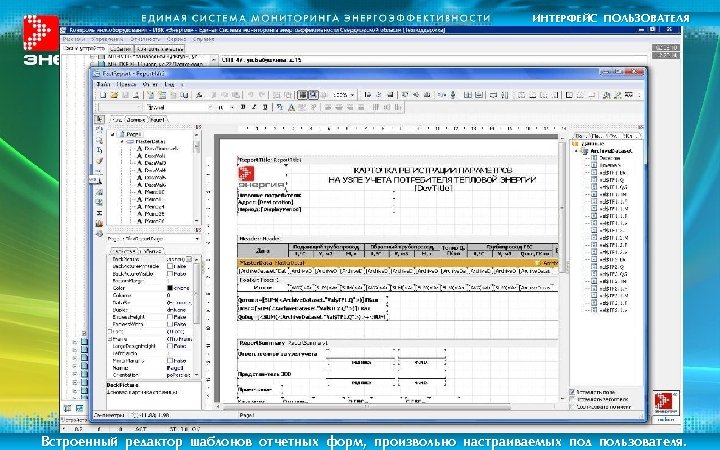Viewport: 720px width, 450px height.
Task: Select Page1 node in report tree
Action: tap(133, 134)
